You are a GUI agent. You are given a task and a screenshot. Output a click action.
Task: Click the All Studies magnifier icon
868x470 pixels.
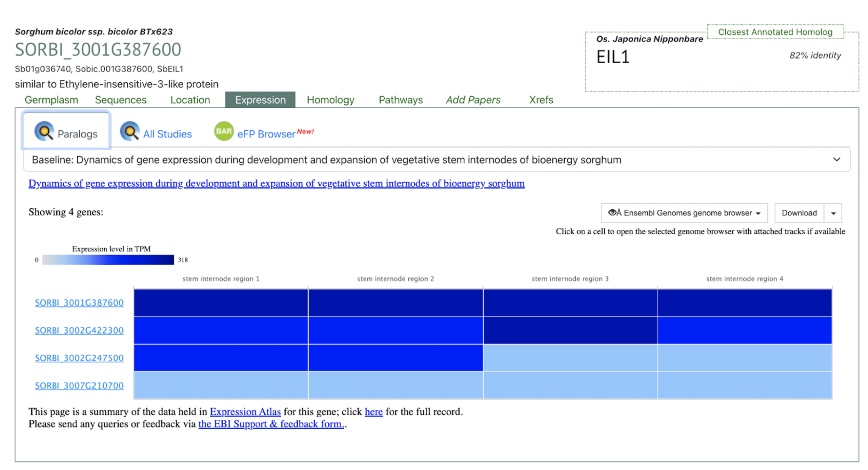click(130, 131)
